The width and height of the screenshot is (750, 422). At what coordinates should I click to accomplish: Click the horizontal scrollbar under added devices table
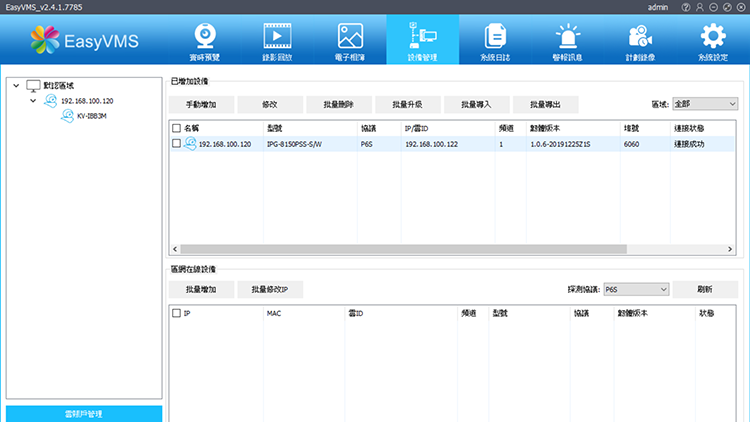coord(402,249)
